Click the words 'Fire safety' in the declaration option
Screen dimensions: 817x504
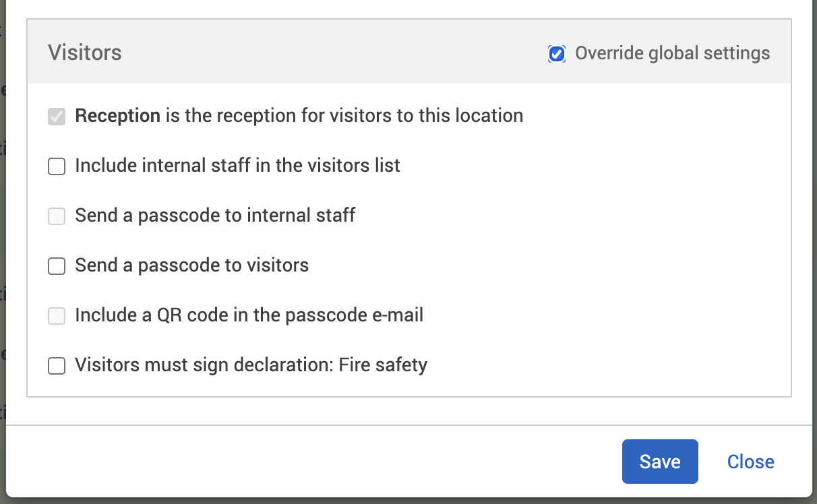[x=383, y=365]
